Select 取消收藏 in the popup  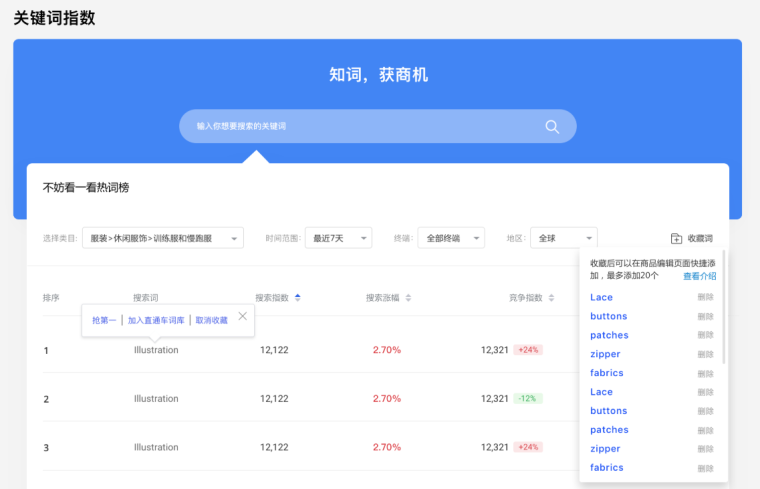point(211,321)
